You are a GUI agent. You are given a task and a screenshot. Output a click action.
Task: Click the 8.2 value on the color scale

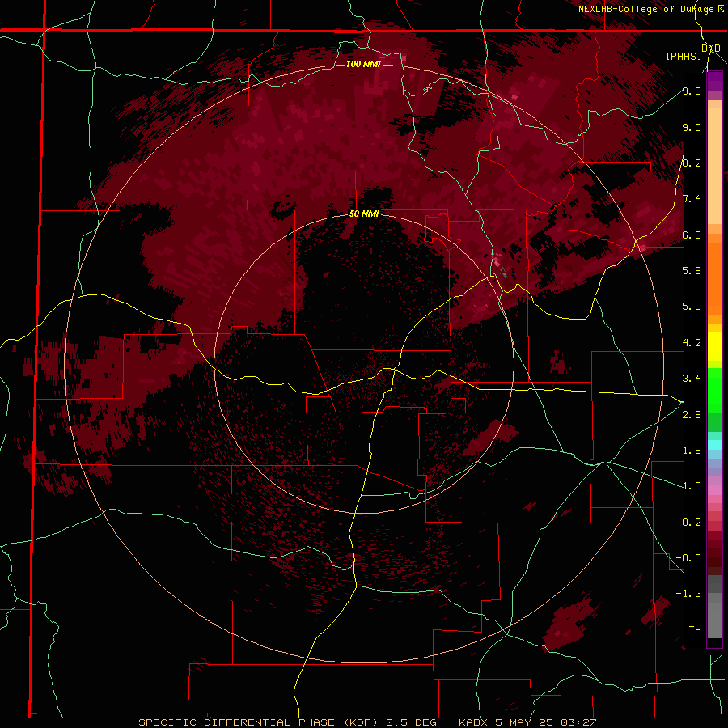click(692, 163)
